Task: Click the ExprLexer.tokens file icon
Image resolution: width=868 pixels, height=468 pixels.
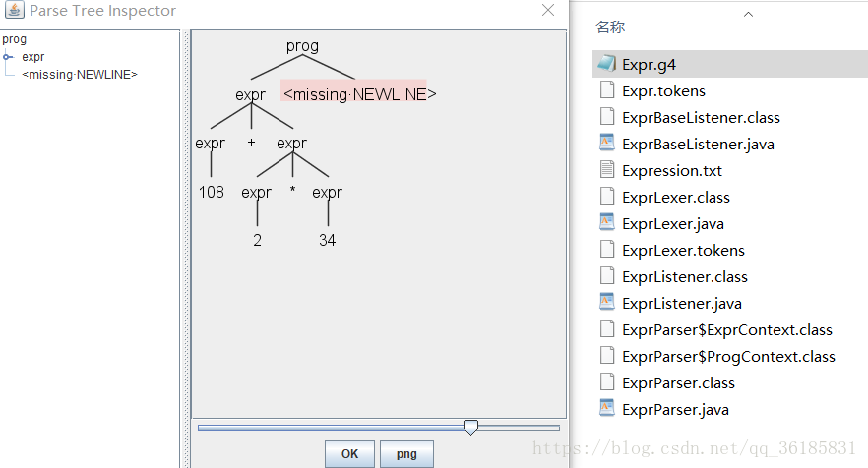Action: click(607, 250)
